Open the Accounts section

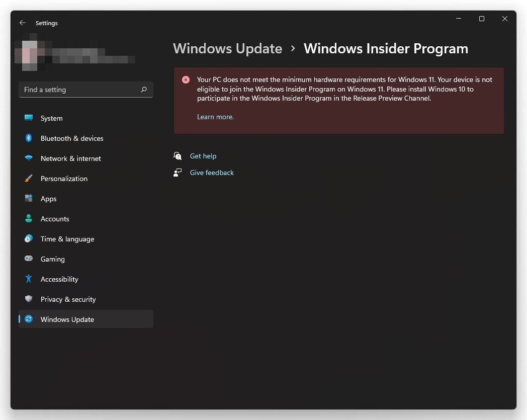[x=55, y=219]
